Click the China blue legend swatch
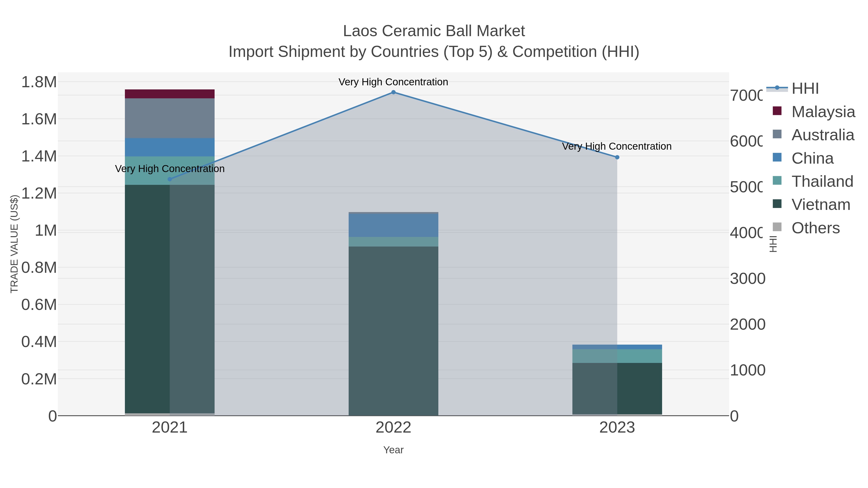This screenshot has height=488, width=868. pos(777,157)
